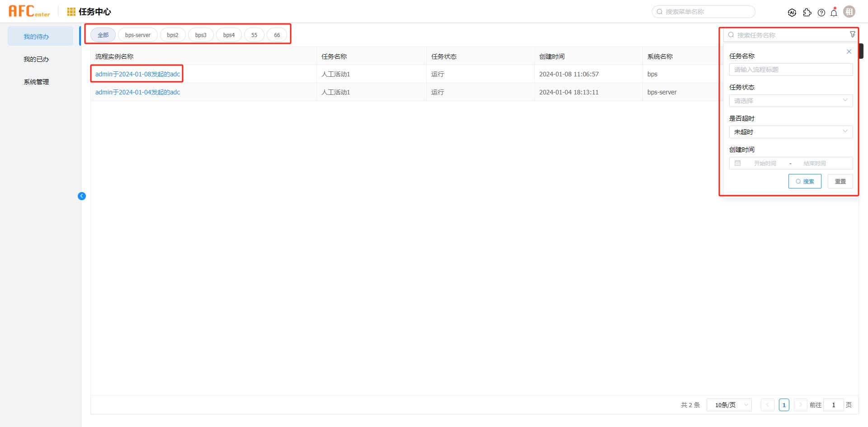Open the 任务状态 dropdown
The height and width of the screenshot is (427, 868).
coord(790,100)
